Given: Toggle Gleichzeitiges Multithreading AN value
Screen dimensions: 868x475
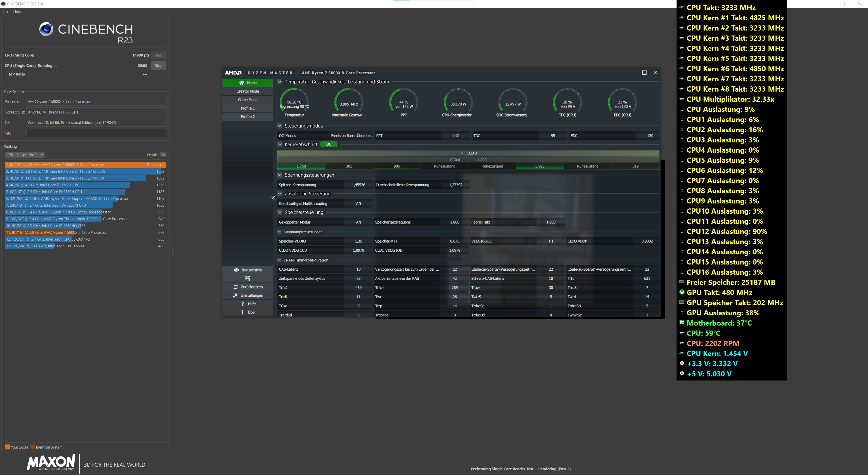Looking at the screenshot, I should click(x=358, y=204).
